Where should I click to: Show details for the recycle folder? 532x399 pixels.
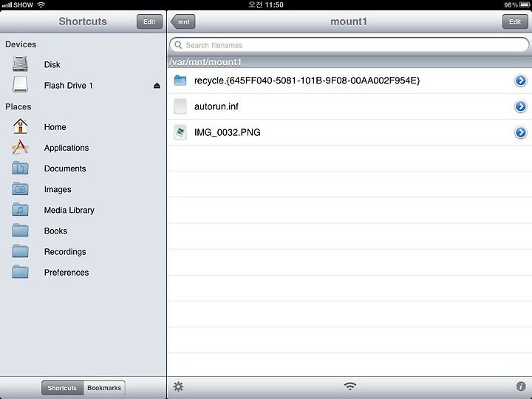pos(520,81)
